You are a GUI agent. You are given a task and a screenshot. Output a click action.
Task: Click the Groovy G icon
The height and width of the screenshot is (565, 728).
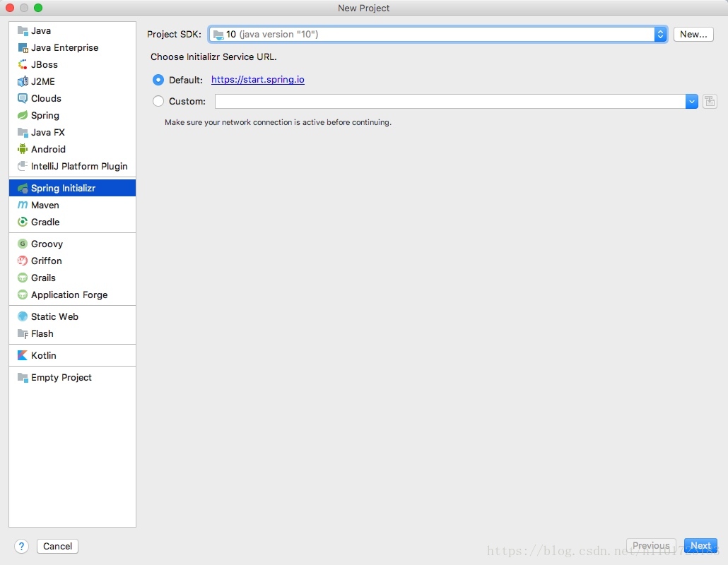[23, 244]
